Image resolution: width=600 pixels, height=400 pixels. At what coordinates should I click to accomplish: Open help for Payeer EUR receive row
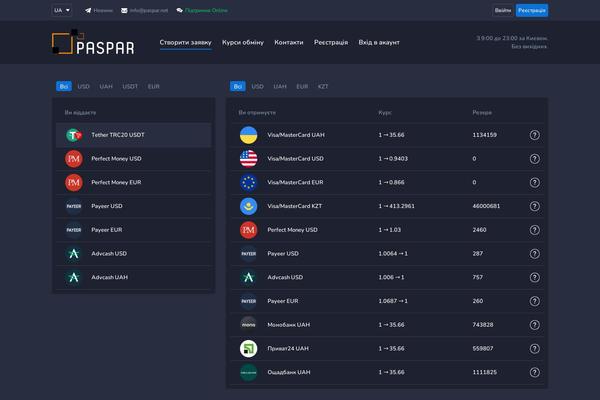point(535,301)
